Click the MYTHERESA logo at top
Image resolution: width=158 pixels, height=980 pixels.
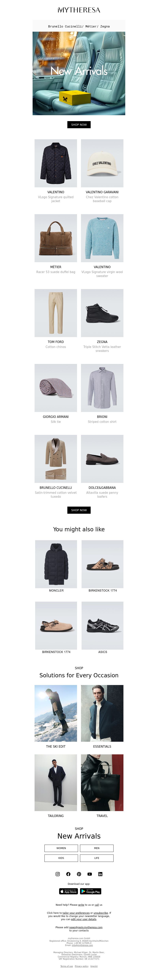79,10
